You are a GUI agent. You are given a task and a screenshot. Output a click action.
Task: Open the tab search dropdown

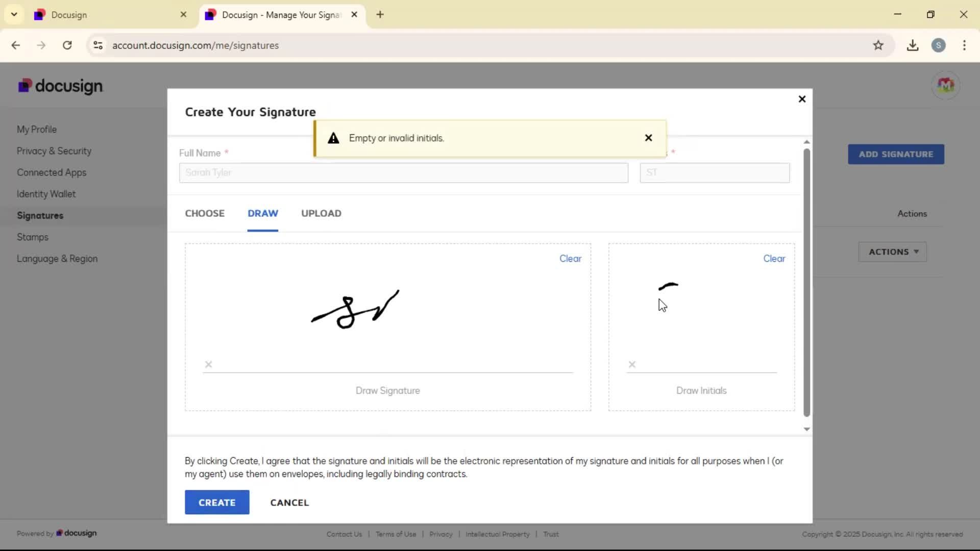14,14
